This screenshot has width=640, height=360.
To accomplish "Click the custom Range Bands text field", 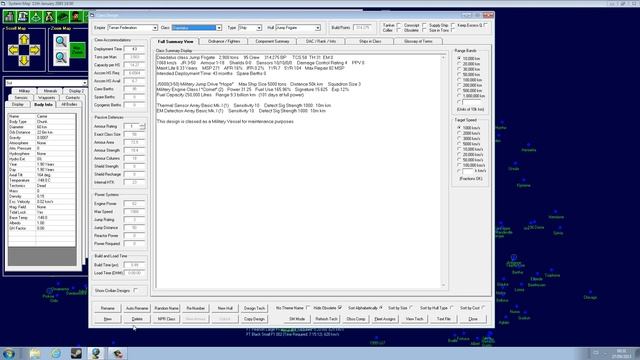I will tap(471, 102).
